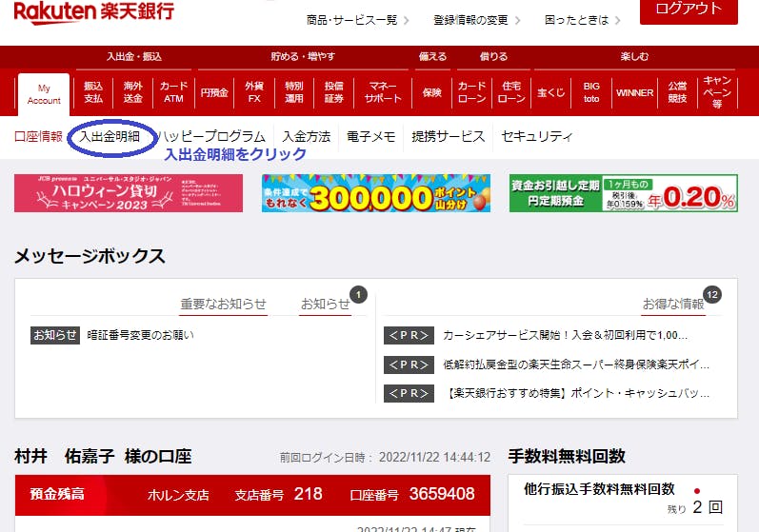Select 電子メモ sub-tab
This screenshot has width=759, height=532.
coord(370,136)
